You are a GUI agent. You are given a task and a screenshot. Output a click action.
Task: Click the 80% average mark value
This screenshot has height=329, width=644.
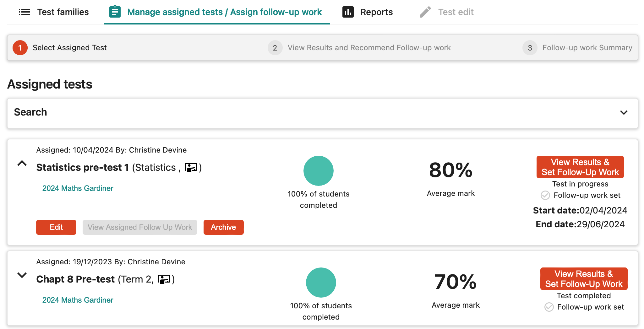pos(451,170)
